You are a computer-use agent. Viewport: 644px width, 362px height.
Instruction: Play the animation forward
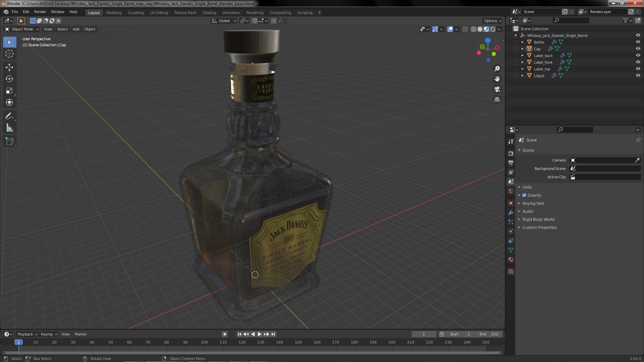(259, 334)
